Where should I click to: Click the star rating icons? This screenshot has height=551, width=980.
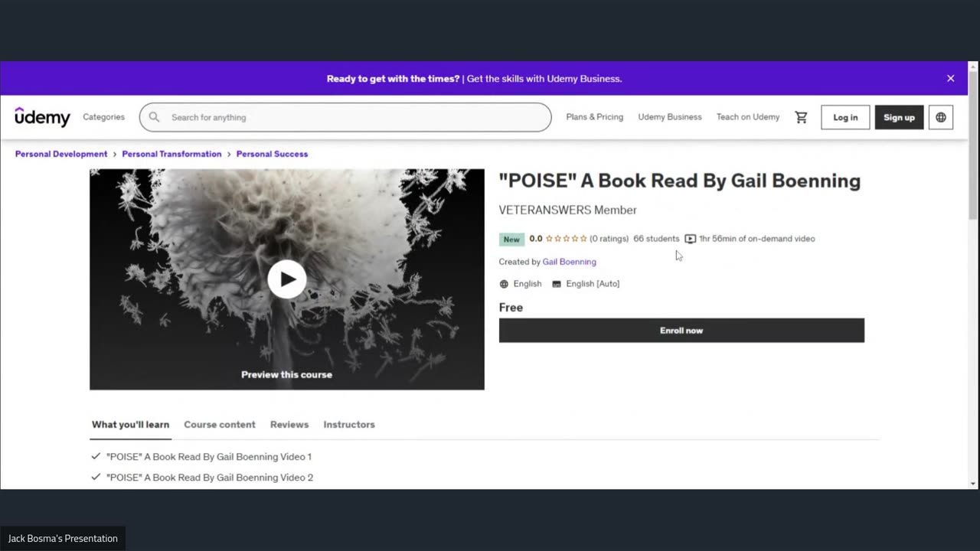(x=567, y=239)
